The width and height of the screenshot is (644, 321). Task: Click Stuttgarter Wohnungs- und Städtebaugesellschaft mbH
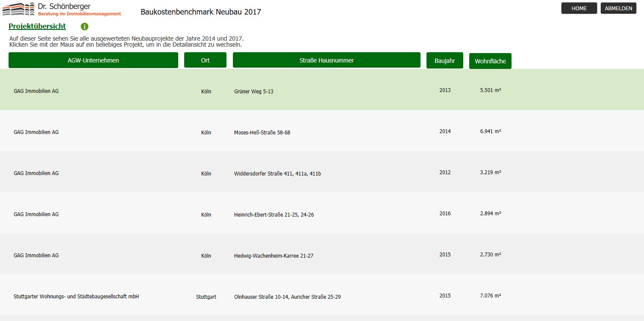[76, 297]
